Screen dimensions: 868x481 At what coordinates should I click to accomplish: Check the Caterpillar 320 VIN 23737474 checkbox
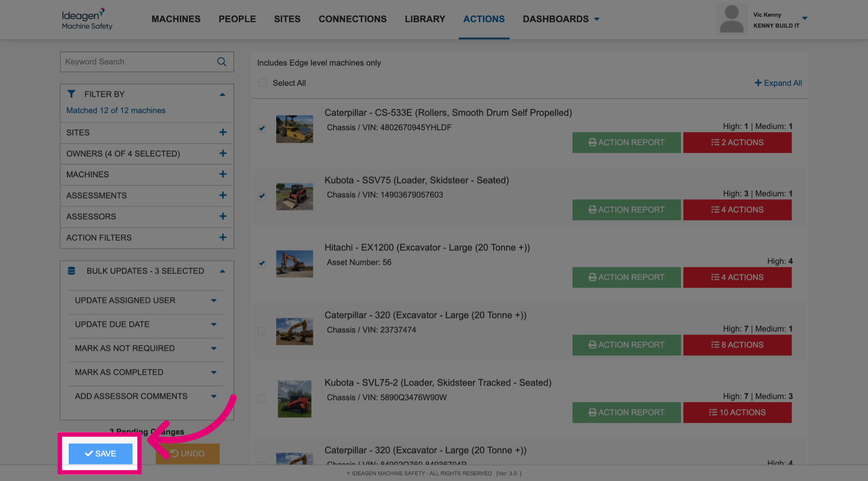click(x=262, y=331)
